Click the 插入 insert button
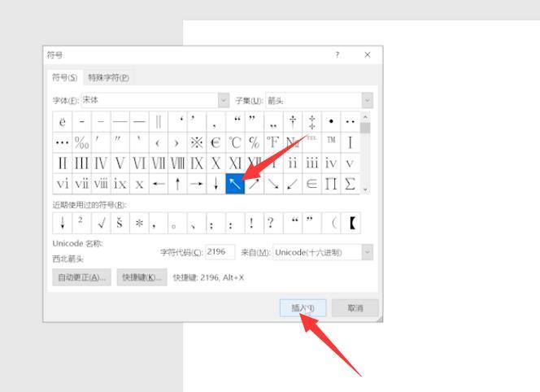The height and width of the screenshot is (392, 540). [308, 308]
